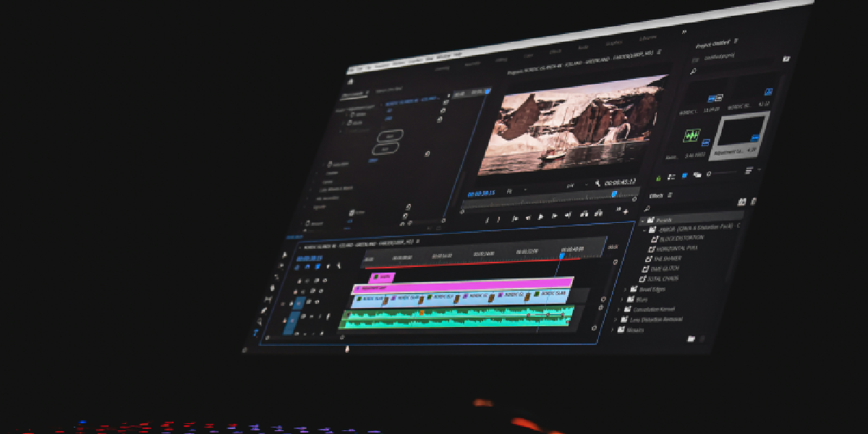The width and height of the screenshot is (868, 434).
Task: Expand the Lens Distortion Removal folder
Action: point(615,320)
